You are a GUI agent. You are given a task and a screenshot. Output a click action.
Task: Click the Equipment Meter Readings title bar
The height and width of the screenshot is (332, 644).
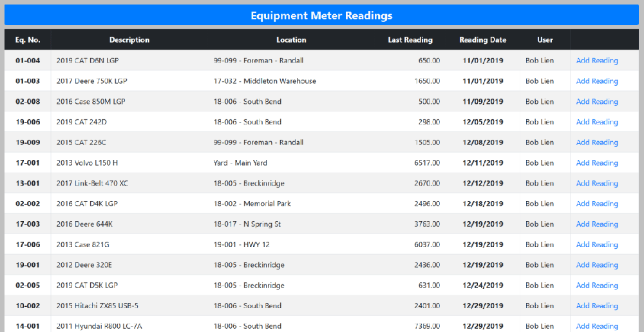pos(321,15)
